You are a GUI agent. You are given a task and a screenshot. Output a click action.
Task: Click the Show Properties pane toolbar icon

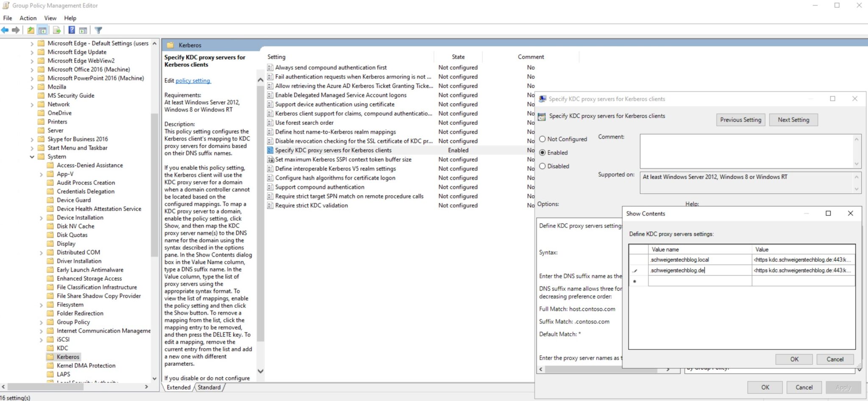[x=83, y=30]
